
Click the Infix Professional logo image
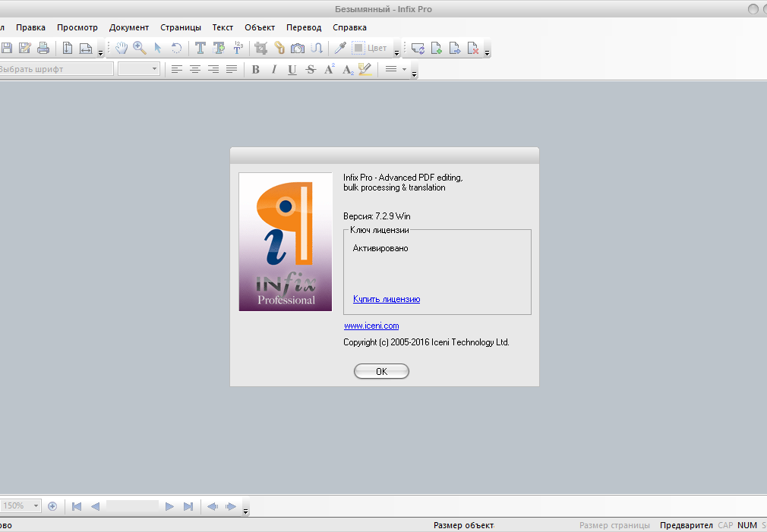click(x=286, y=241)
